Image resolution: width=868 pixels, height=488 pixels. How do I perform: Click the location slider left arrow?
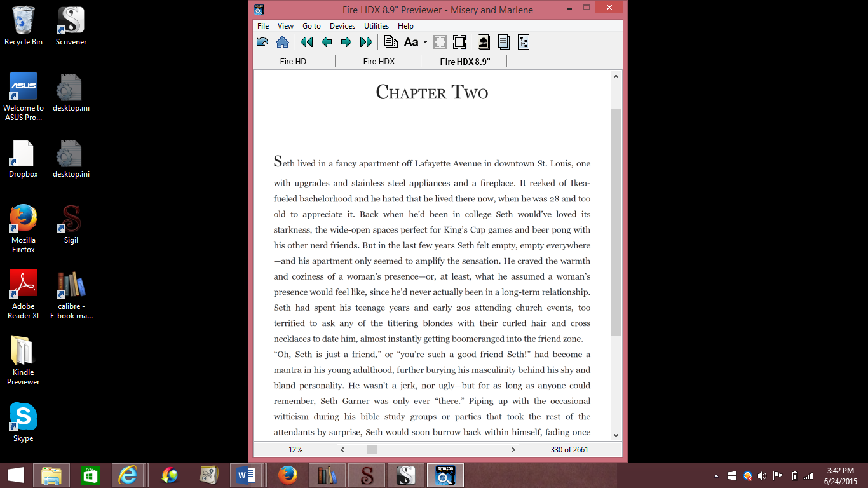click(342, 449)
